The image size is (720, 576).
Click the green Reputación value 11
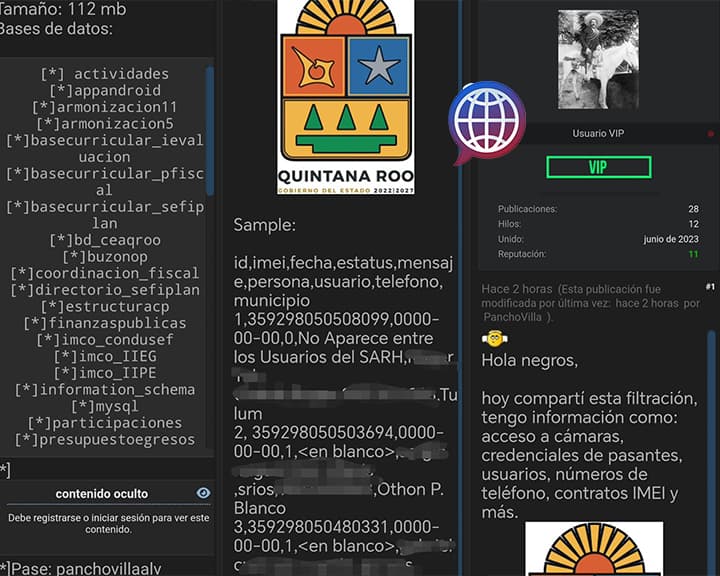(693, 254)
